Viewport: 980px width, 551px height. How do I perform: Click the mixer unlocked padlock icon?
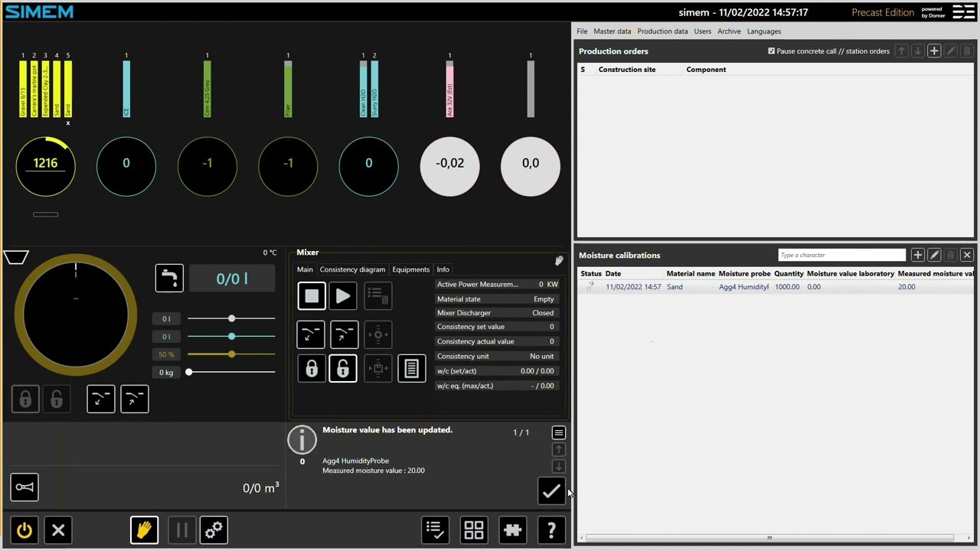coord(343,369)
